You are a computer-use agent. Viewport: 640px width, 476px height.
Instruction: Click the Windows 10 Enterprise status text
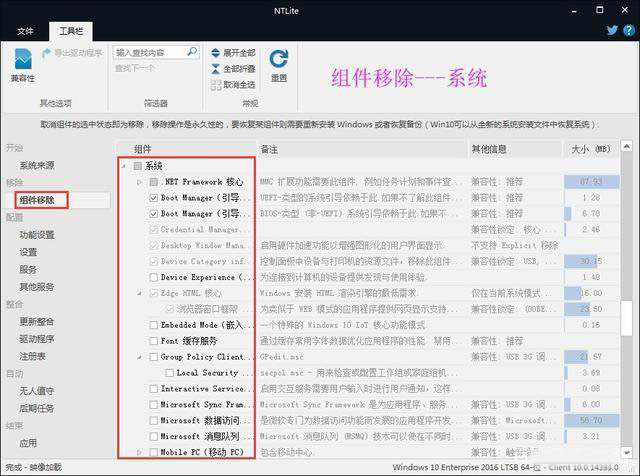505,467
